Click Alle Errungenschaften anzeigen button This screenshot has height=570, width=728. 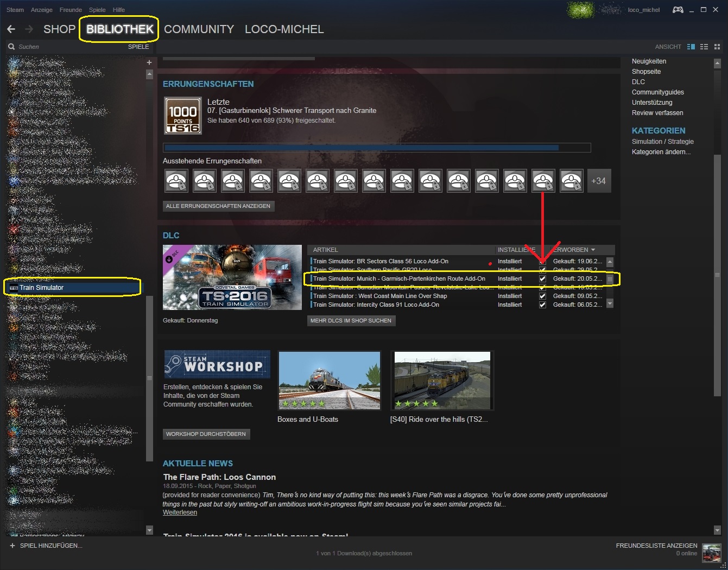[x=218, y=206]
